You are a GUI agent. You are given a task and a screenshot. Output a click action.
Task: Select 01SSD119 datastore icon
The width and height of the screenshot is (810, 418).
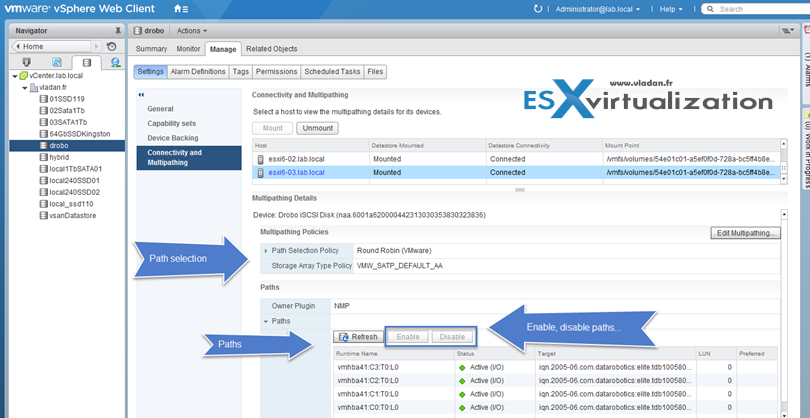click(x=44, y=99)
